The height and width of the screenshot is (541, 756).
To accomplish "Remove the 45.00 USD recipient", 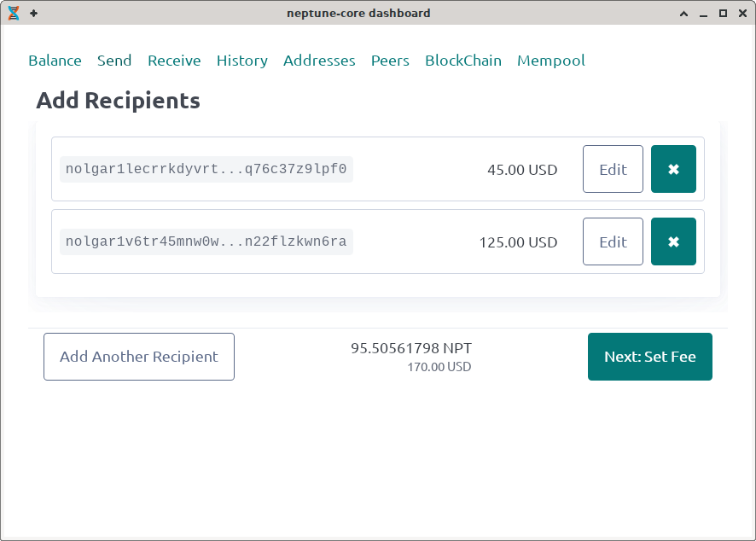I will (x=673, y=169).
